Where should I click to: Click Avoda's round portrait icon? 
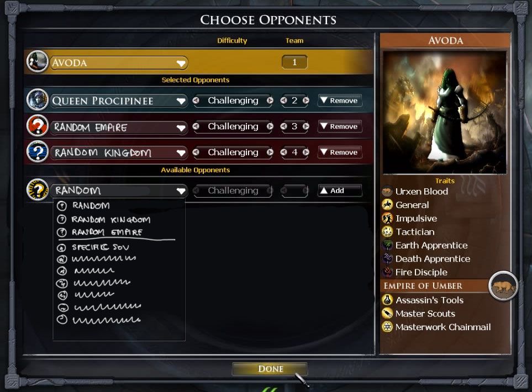[38, 62]
